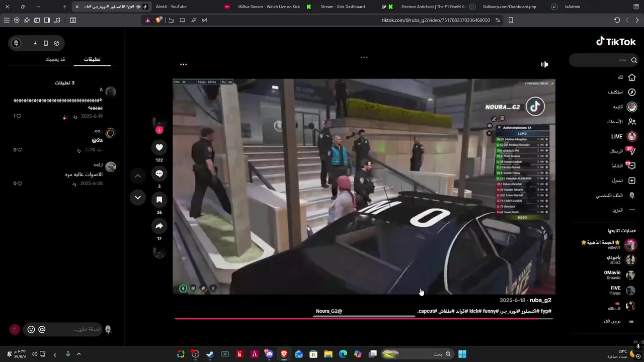
Task: Open the Windows Start menu
Action: (x=462, y=354)
